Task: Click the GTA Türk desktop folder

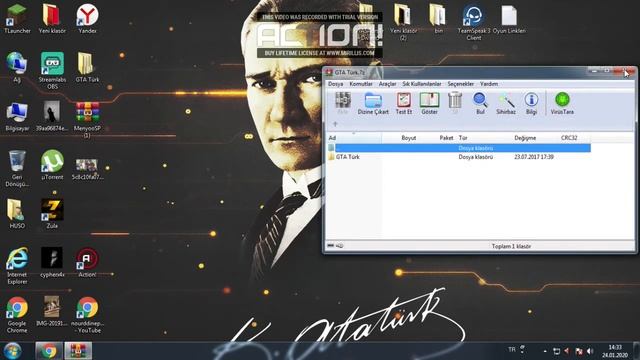Action: pyautogui.click(x=87, y=68)
